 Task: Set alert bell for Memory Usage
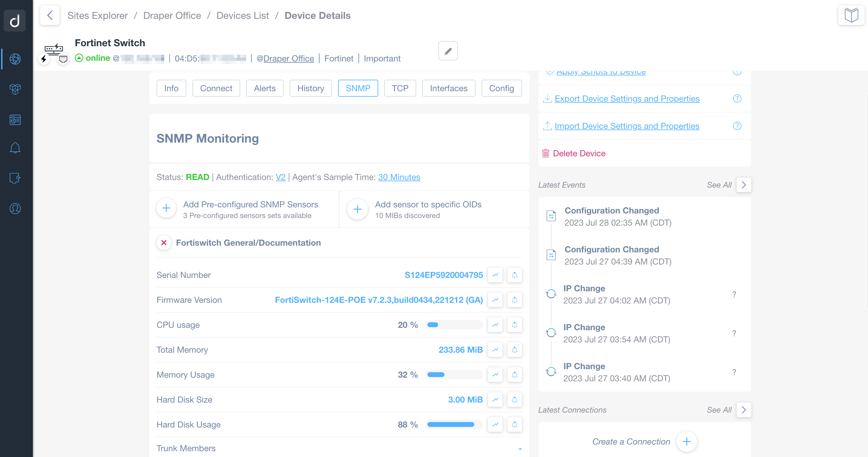pos(514,375)
